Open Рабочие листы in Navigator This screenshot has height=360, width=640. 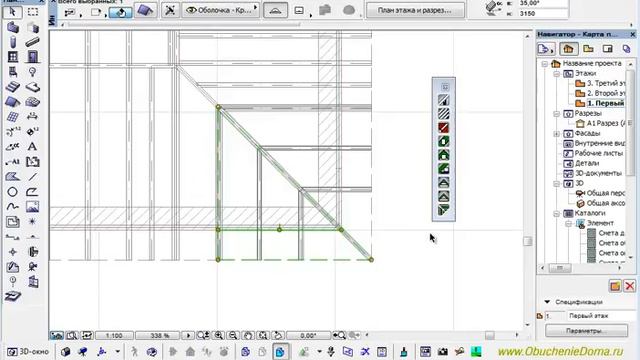point(593,153)
